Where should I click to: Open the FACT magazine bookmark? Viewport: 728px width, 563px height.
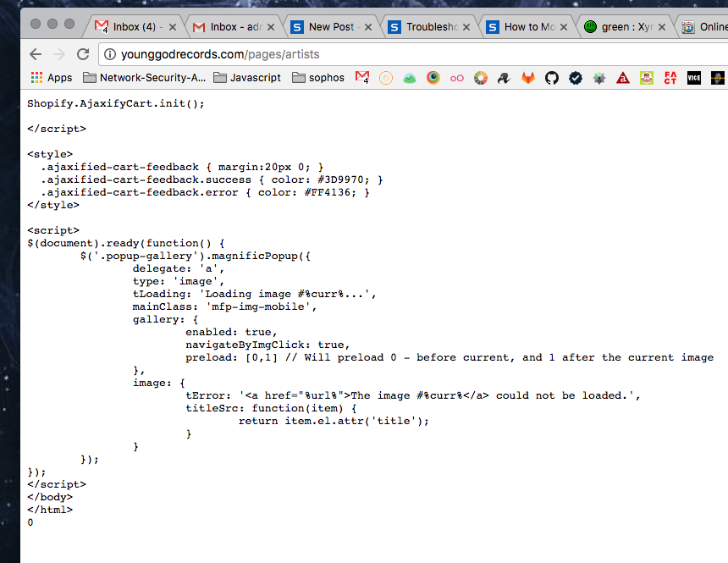tap(670, 78)
